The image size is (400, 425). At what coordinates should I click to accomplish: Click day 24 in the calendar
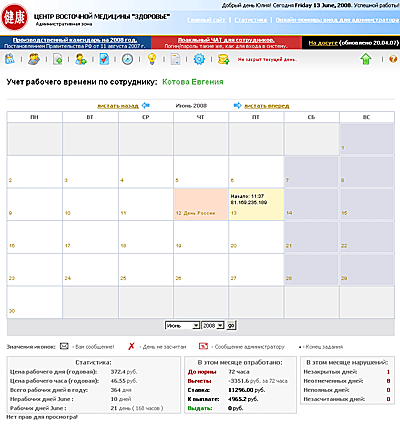click(90, 270)
